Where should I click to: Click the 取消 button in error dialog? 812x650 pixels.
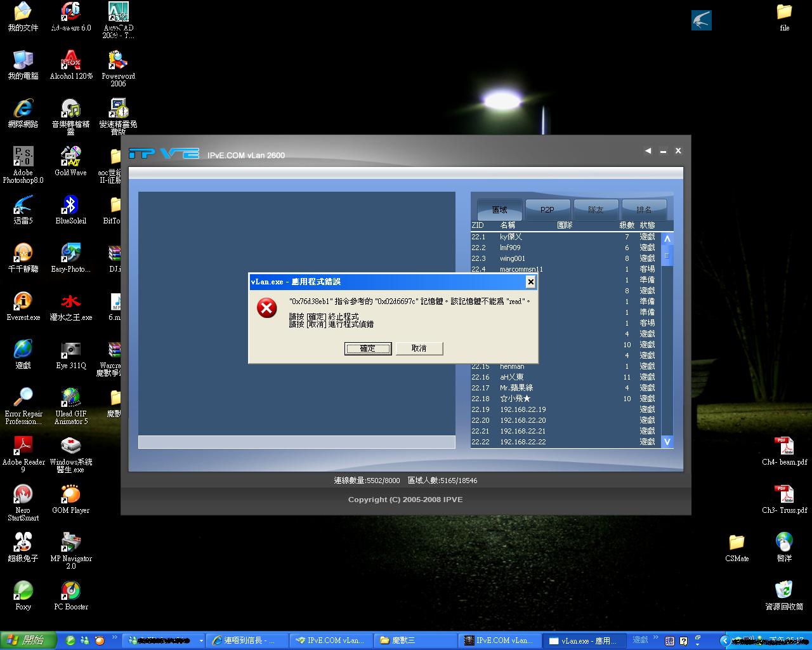click(x=419, y=348)
